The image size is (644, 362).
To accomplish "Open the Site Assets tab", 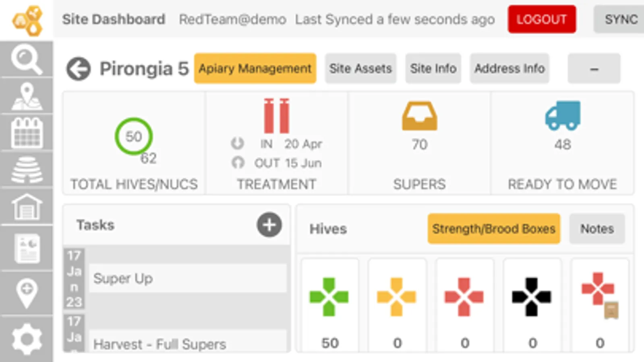I will [360, 69].
